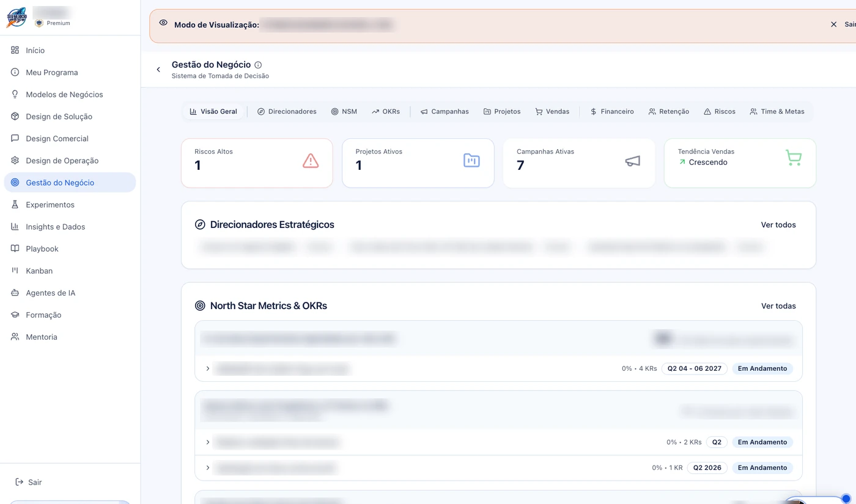The width and height of the screenshot is (856, 504).
Task: Click the eye icon in the view mode banner
Action: [x=163, y=23]
